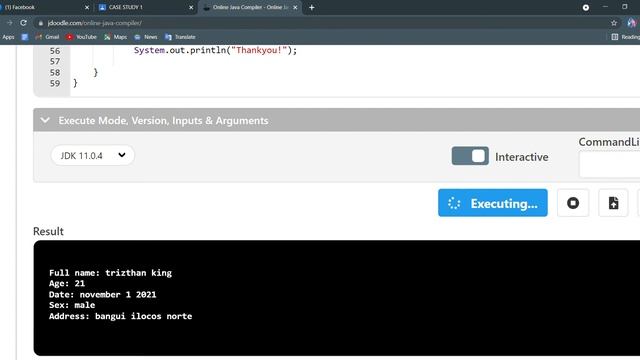Open the Apps bookmark shortcut
The image size is (640, 360).
[x=8, y=37]
